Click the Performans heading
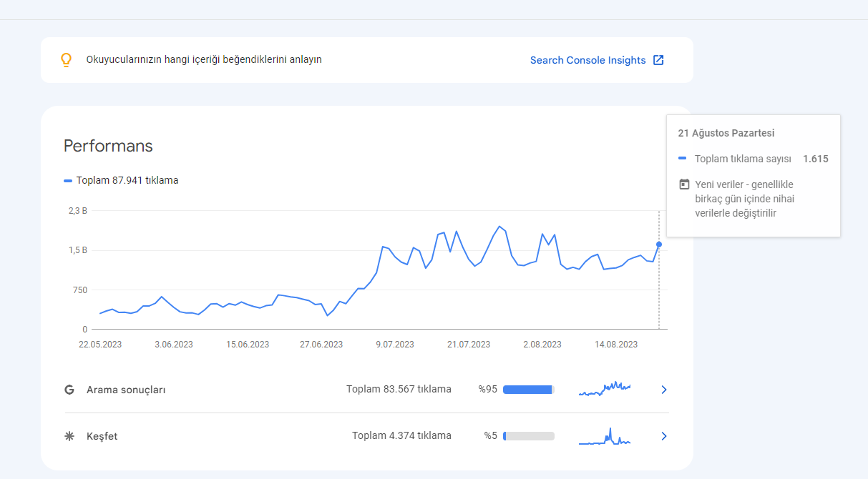The height and width of the screenshot is (479, 868). (108, 146)
